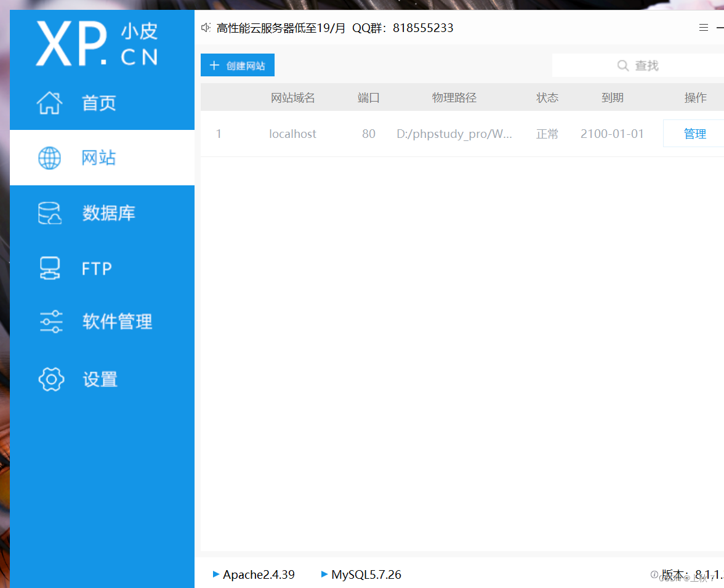The height and width of the screenshot is (588, 724).
Task: Toggle Apache2.4.39 service status
Action: click(x=259, y=574)
